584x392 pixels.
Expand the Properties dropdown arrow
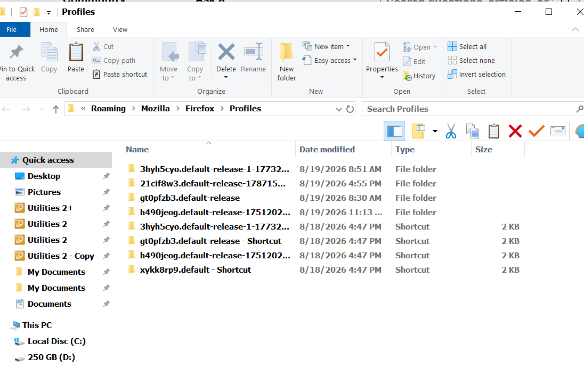(382, 77)
